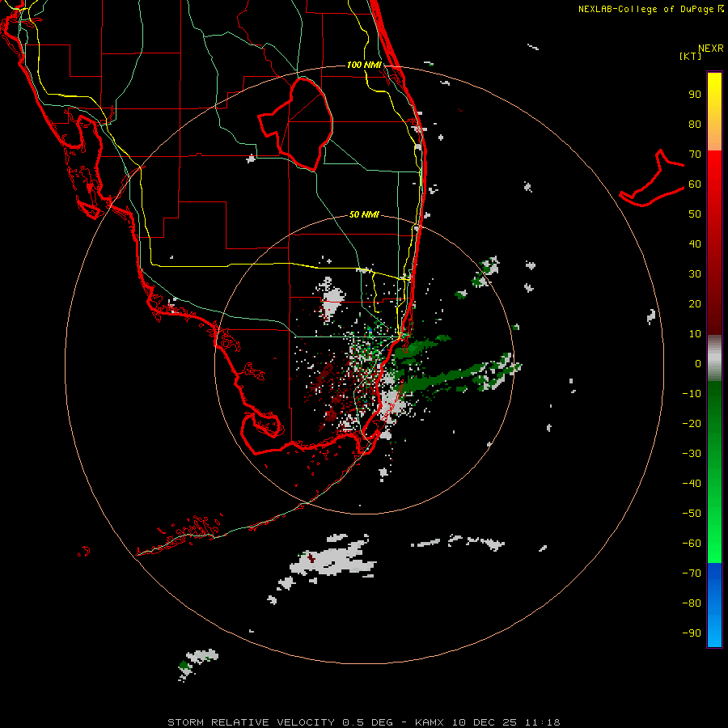Click the 100 NMI range ring label
This screenshot has height=728, width=728.
364,65
